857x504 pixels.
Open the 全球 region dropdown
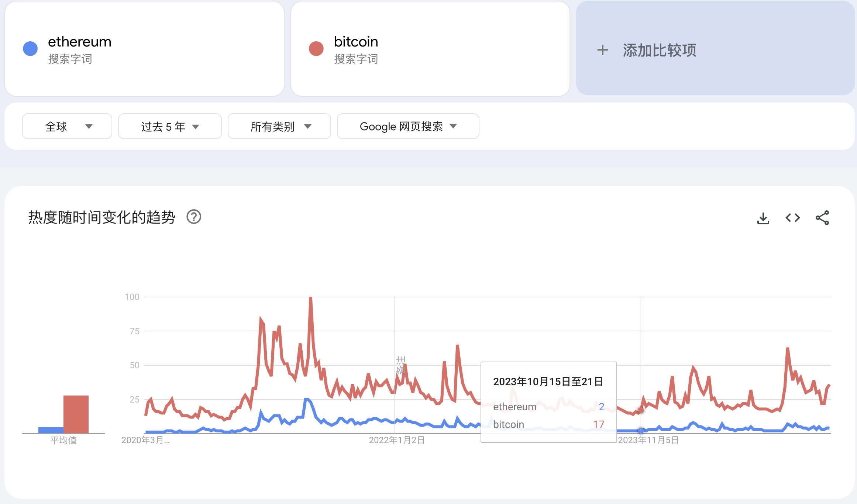67,127
